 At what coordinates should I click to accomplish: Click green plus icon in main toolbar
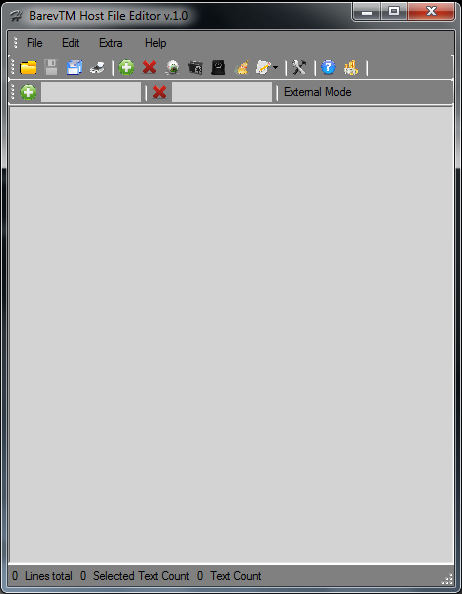pyautogui.click(x=126, y=67)
